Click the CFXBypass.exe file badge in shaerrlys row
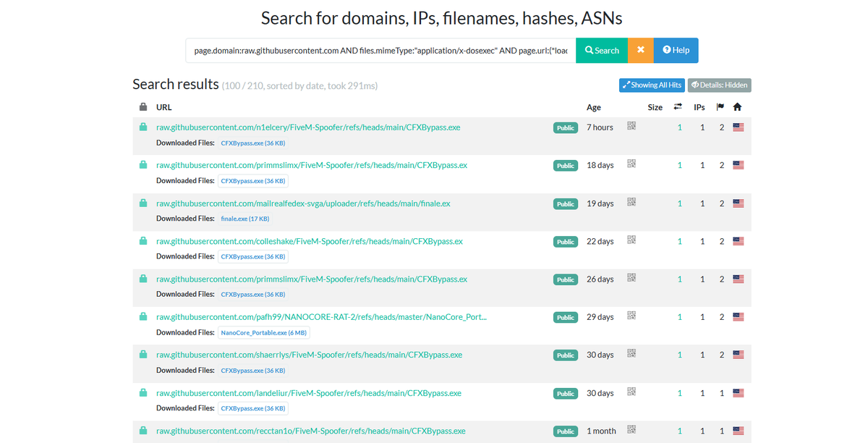 click(x=252, y=371)
